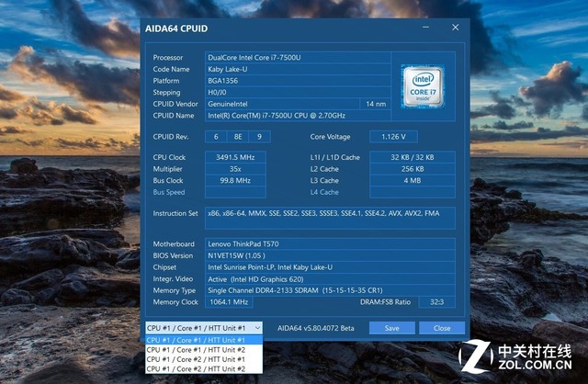Click the AIDA64 CPUID title bar text
588x384 pixels.
point(176,28)
